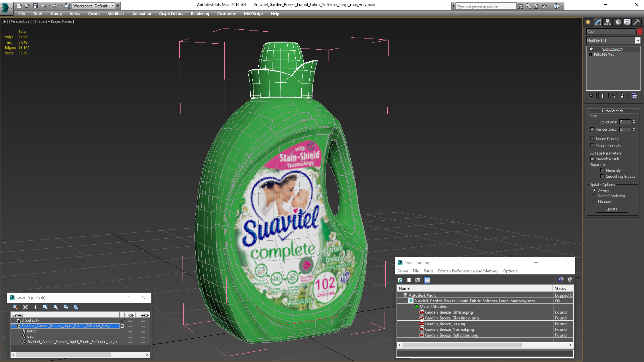The image size is (644, 362).
Task: Click the keyword search input field
Action: [486, 6]
